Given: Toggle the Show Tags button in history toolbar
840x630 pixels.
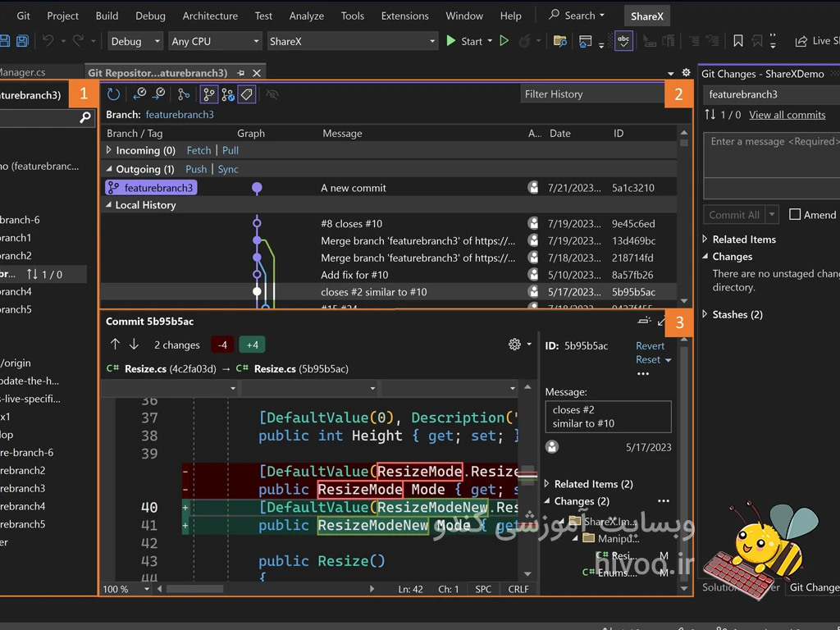Looking at the screenshot, I should (247, 94).
